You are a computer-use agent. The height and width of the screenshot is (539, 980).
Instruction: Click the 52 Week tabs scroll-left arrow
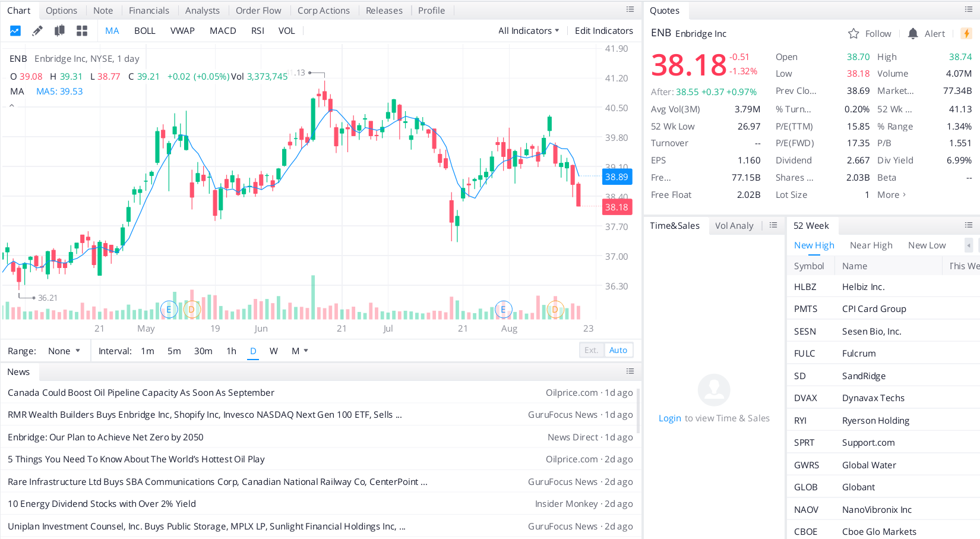point(969,245)
